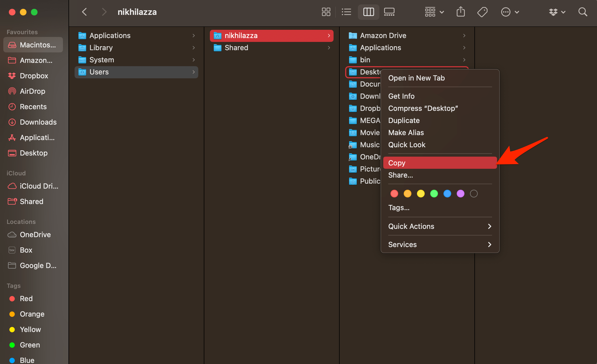Image resolution: width=597 pixels, height=364 pixels.
Task: Click Get Info in context menu
Action: pos(402,96)
